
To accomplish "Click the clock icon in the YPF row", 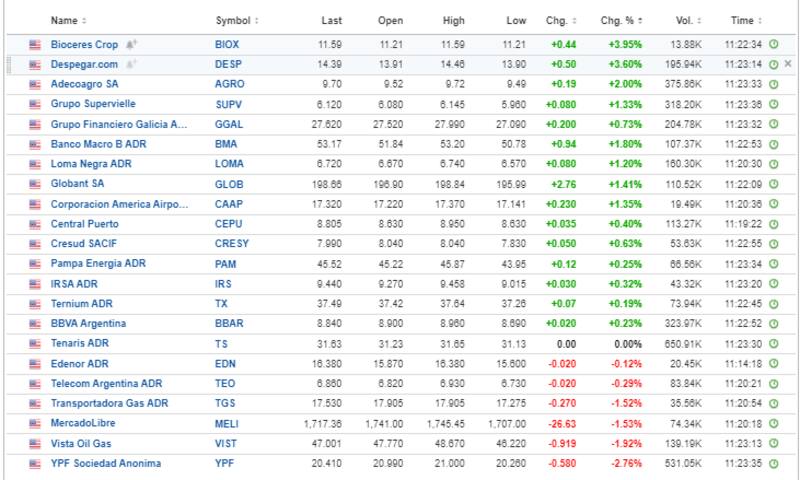I will point(773,463).
